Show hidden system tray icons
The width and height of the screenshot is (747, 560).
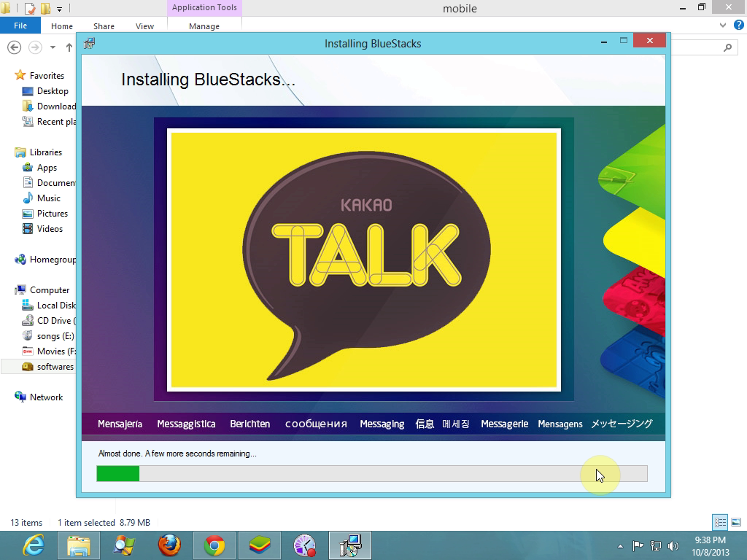[620, 546]
